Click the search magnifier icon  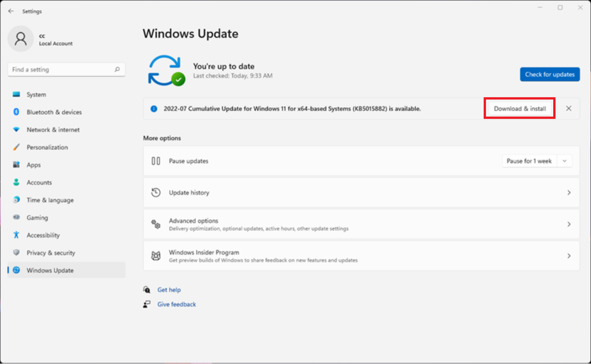click(x=117, y=70)
